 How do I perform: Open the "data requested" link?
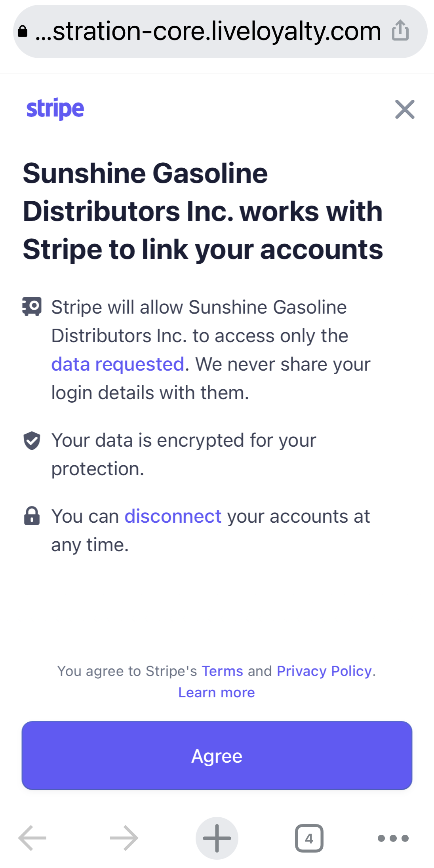pyautogui.click(x=118, y=364)
